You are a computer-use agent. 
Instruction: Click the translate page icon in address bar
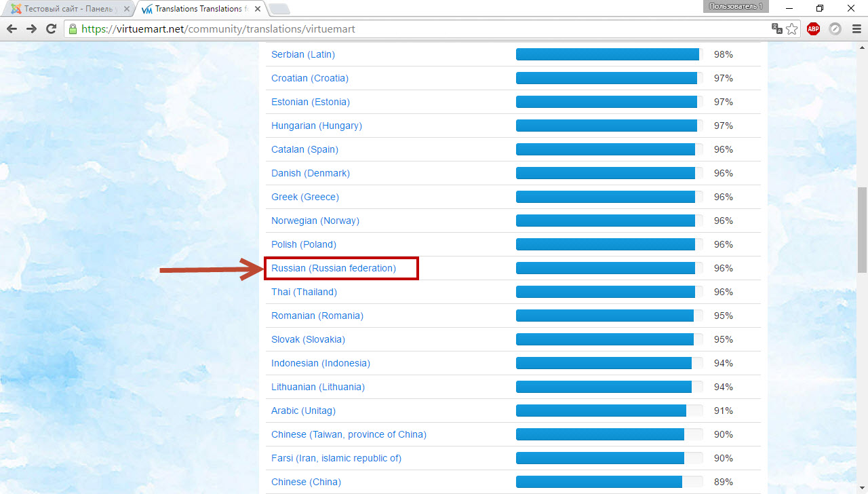click(x=776, y=29)
